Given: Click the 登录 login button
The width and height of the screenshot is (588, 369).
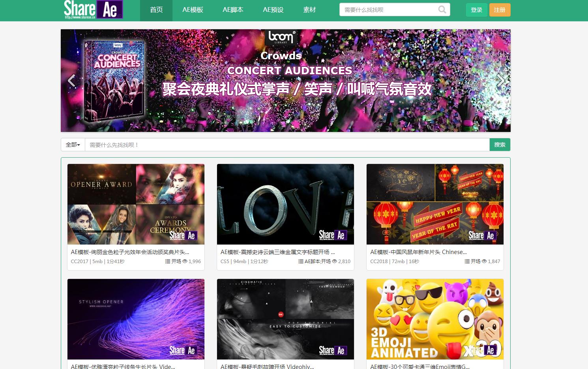Looking at the screenshot, I should (477, 10).
